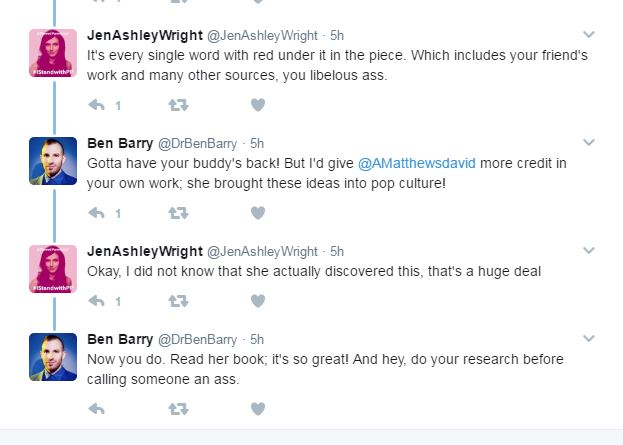
Task: Open the options chevron on the first JenAshleyWright tweet
Action: point(588,35)
